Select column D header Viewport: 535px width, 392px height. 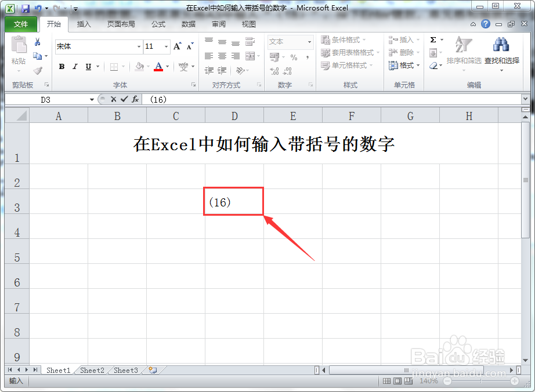click(234, 116)
